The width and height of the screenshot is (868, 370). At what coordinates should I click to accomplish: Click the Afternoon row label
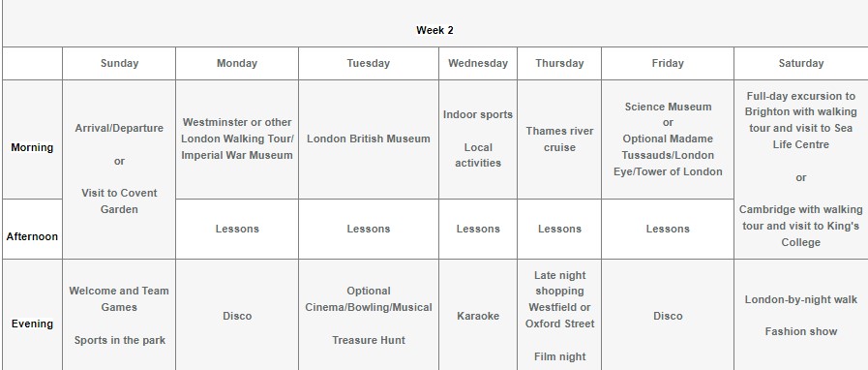pos(32,236)
